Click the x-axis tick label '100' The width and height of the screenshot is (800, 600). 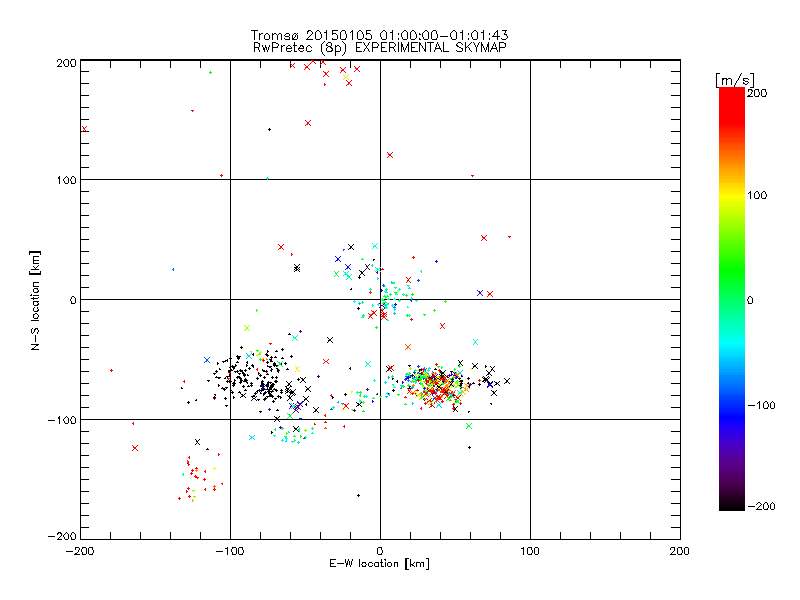(530, 551)
